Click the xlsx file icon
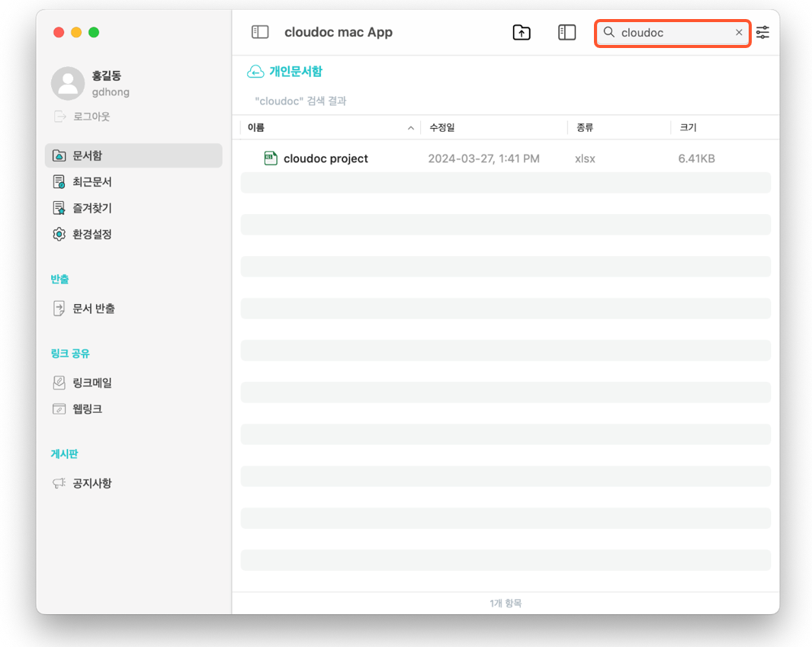The height and width of the screenshot is (647, 812). pyautogui.click(x=271, y=158)
